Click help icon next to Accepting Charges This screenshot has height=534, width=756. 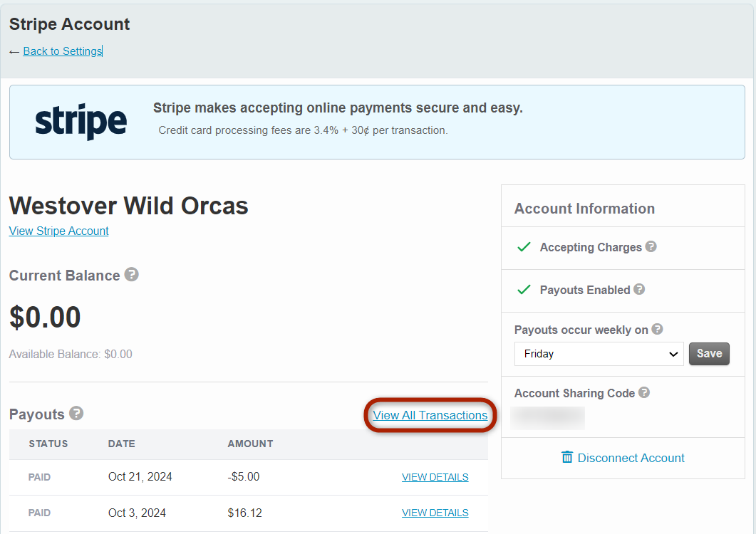(x=651, y=247)
